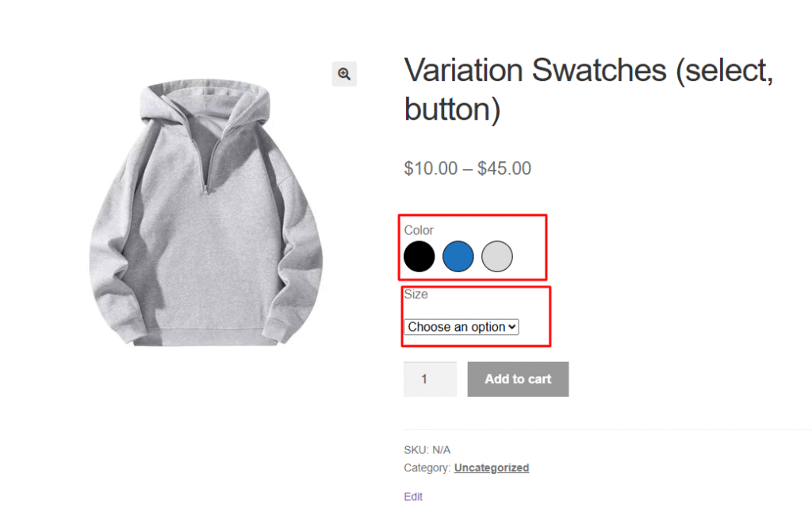Select the black color swatch
Screen dimensions: 812x523
(419, 256)
